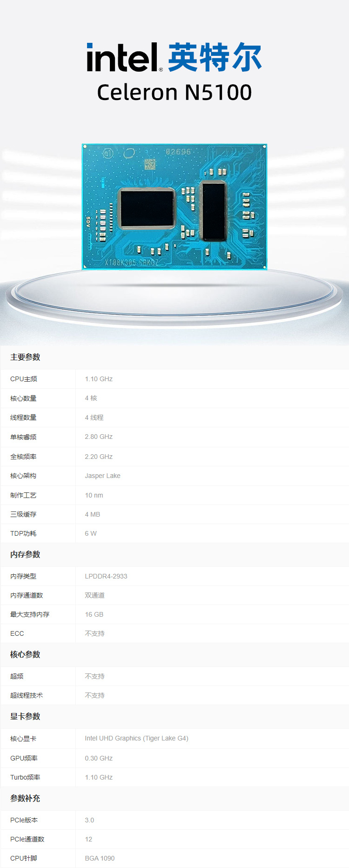Image resolution: width=349 pixels, height=868 pixels.
Task: Click the 核心显卡 label
Action: 23,739
